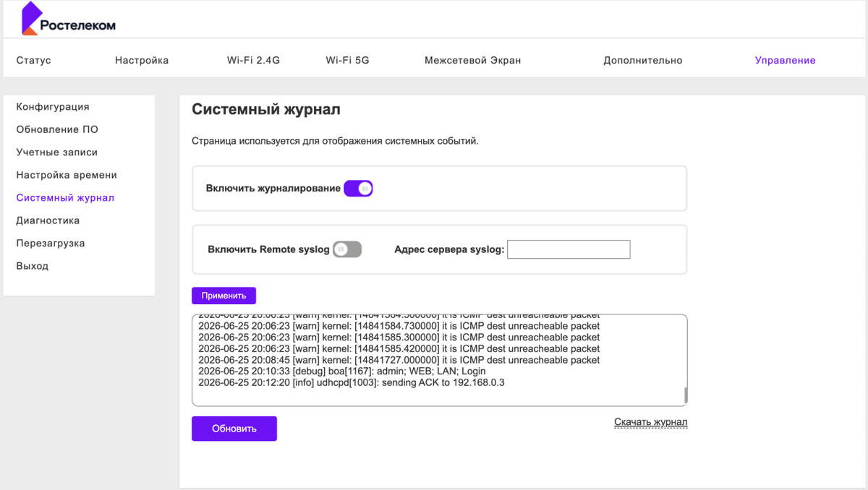The image size is (868, 490).
Task: Click the Обновить button
Action: 234,429
